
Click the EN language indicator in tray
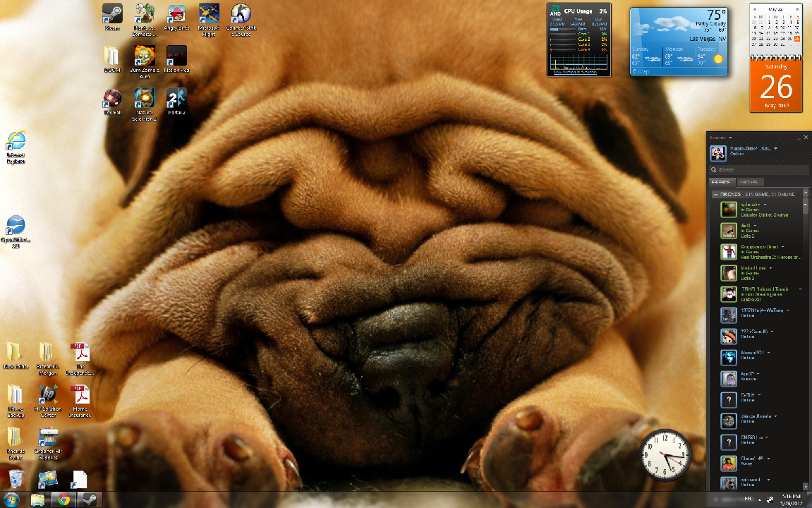click(x=748, y=499)
